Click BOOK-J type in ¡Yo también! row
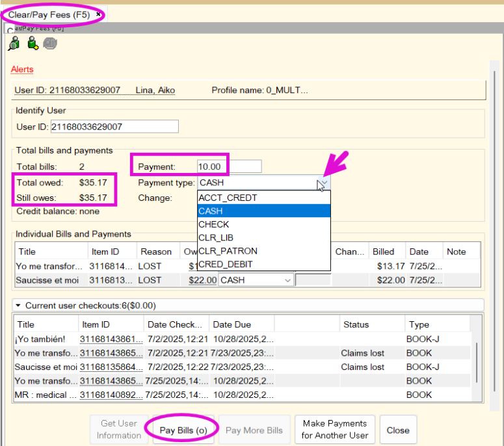The image size is (504, 446). coord(423,339)
